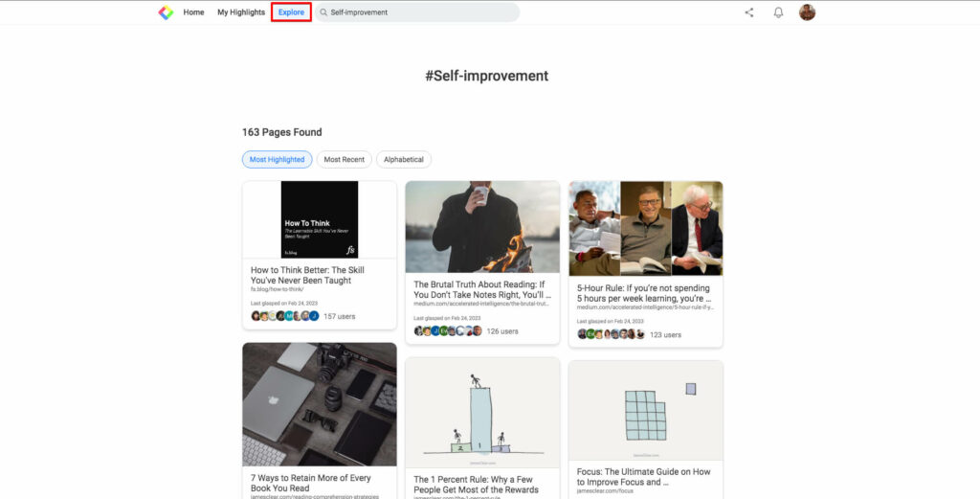This screenshot has width=980, height=499.
Task: Open How to Think Better article title
Action: pos(307,275)
